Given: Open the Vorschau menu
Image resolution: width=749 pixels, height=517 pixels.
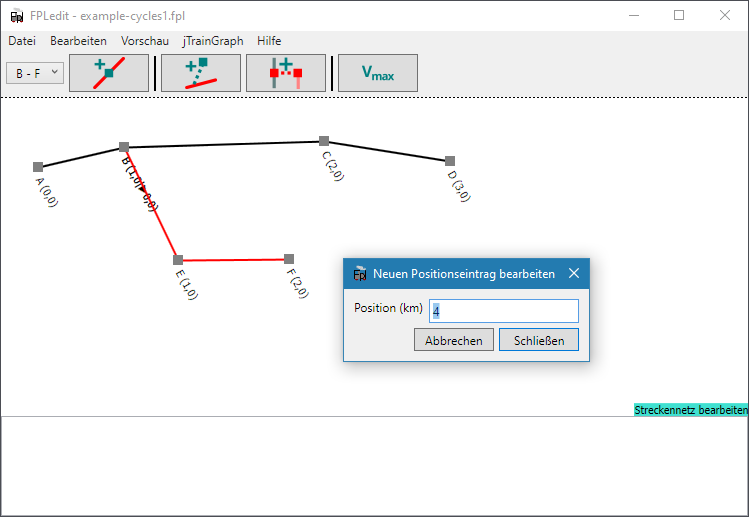Looking at the screenshot, I should pyautogui.click(x=145, y=41).
